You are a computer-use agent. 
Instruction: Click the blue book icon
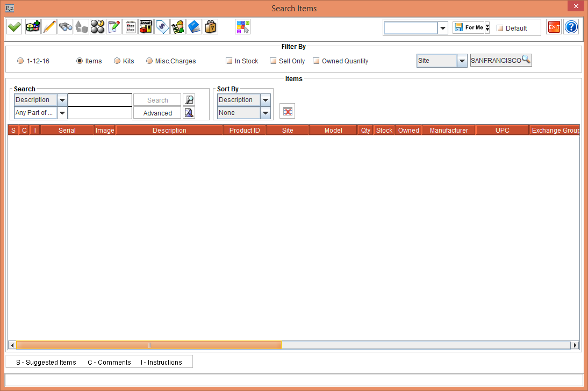point(194,27)
